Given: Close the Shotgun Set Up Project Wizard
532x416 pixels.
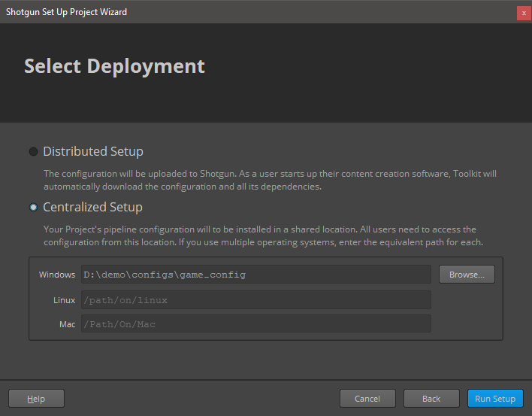Looking at the screenshot, I should (x=524, y=14).
